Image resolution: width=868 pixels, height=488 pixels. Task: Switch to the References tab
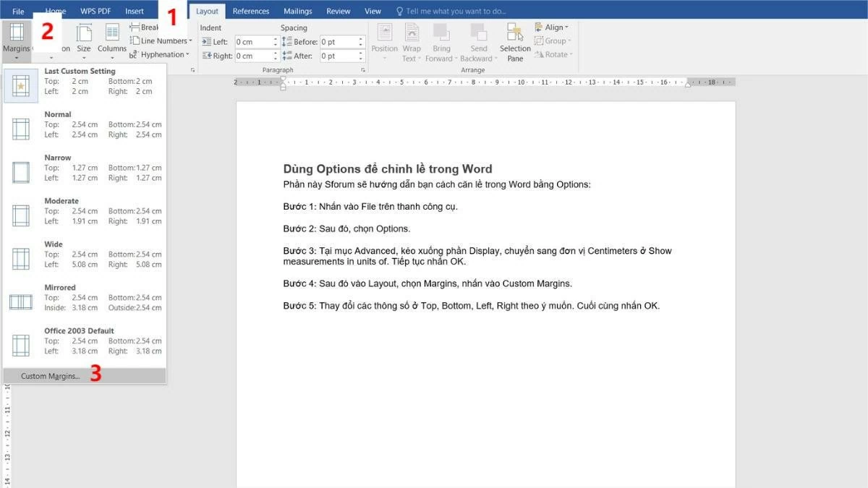251,10
